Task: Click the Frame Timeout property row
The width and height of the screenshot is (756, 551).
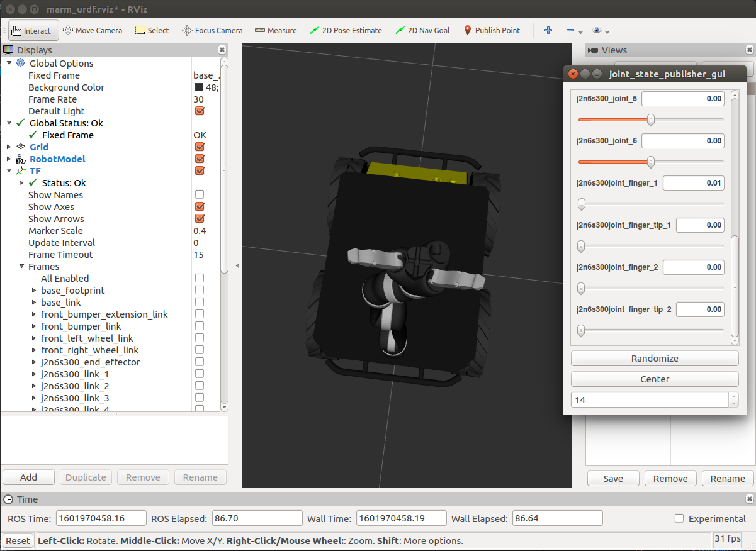Action: click(111, 255)
